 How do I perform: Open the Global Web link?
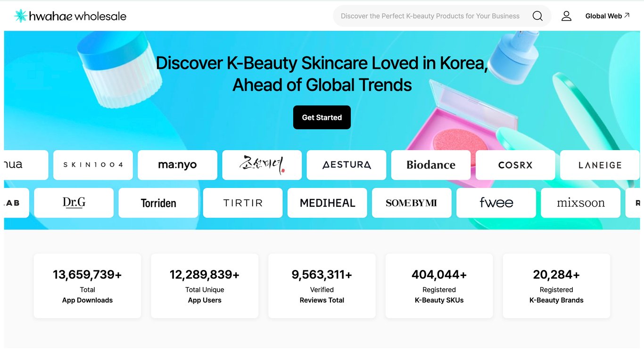coord(607,16)
